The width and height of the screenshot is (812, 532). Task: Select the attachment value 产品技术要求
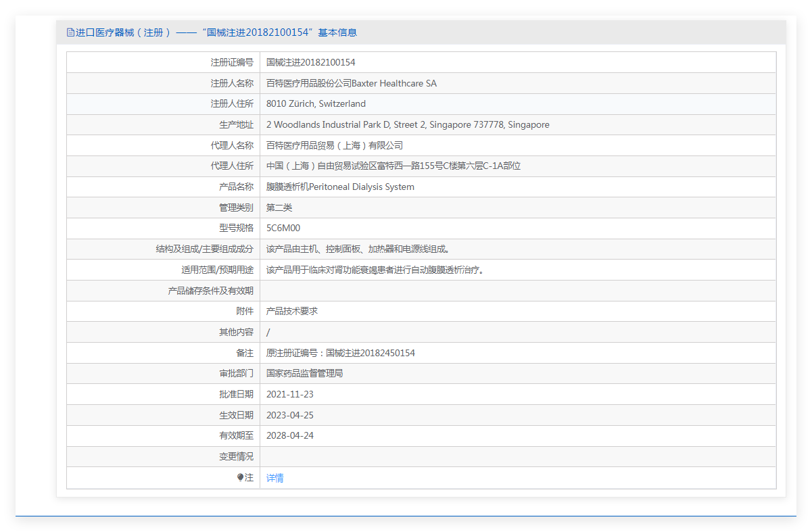[292, 311]
